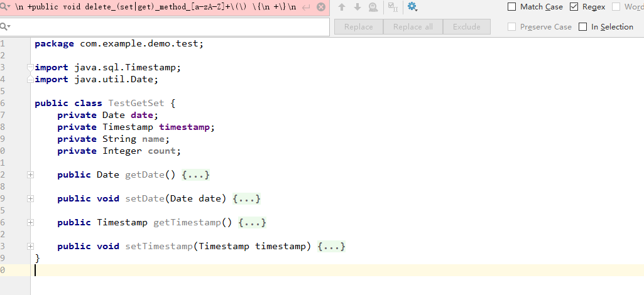The image size is (644, 295).
Task: Click the package name com.example.demo.test
Action: pos(139,43)
